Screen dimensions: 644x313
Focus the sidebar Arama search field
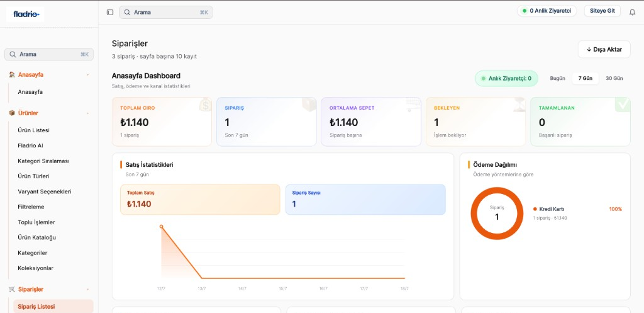[49, 54]
